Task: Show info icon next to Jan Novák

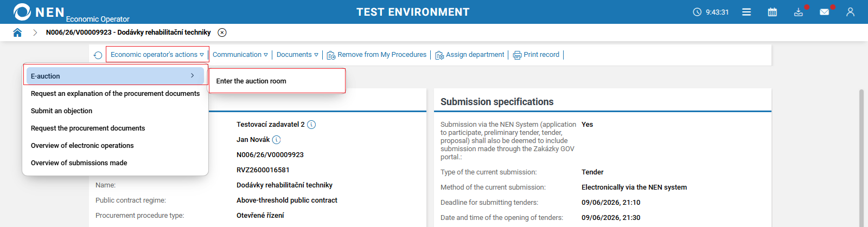Action: pos(276,140)
